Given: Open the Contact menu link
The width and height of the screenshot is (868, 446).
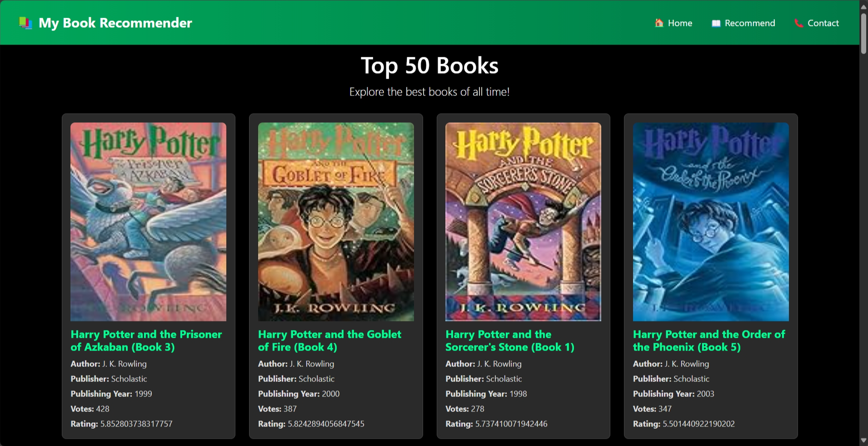Looking at the screenshot, I should (x=823, y=23).
